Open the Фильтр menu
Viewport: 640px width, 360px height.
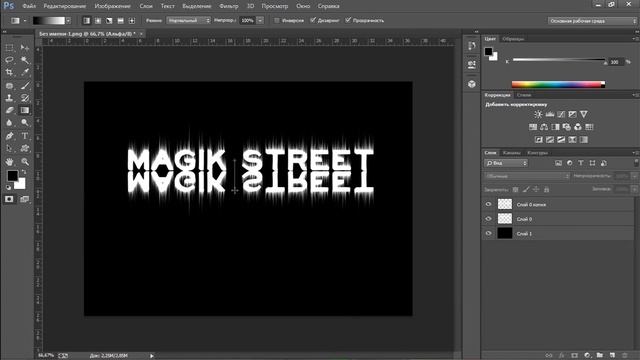(229, 6)
